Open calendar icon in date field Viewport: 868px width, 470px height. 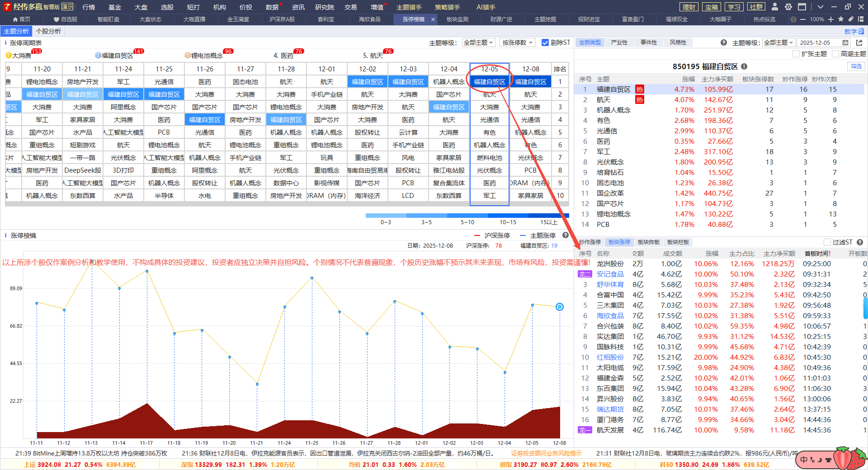845,42
